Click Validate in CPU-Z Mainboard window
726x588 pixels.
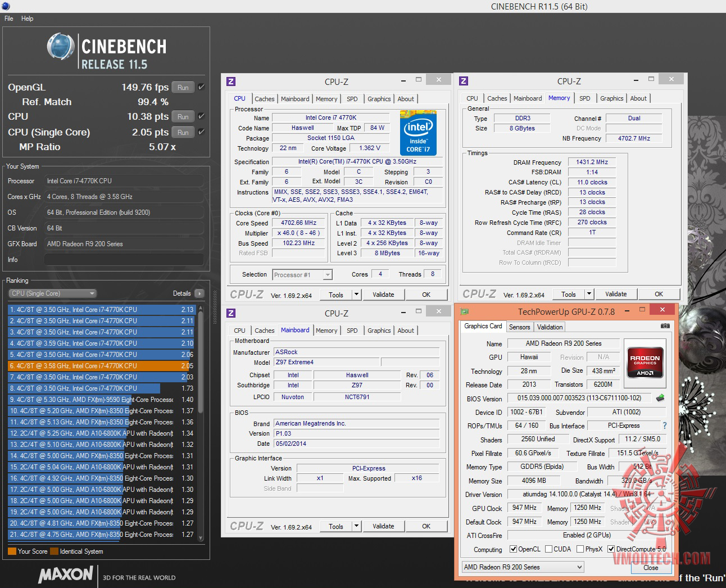[x=383, y=526]
